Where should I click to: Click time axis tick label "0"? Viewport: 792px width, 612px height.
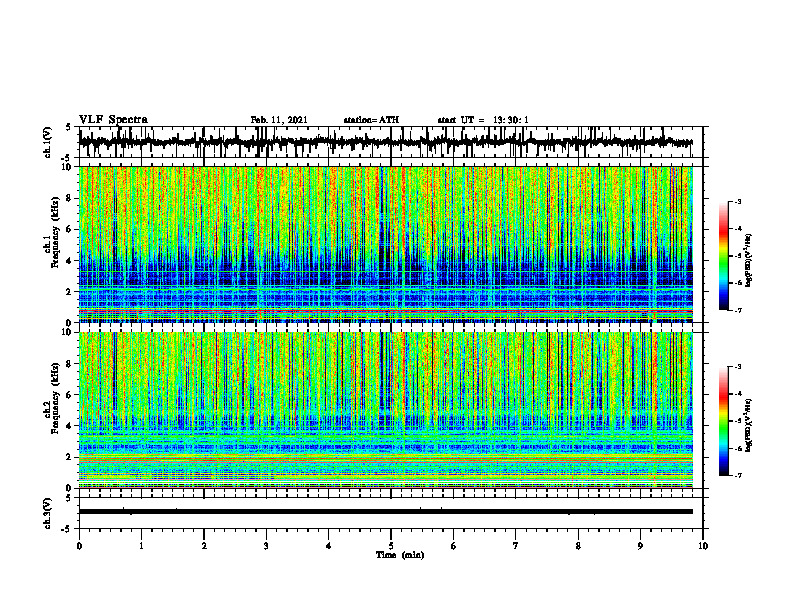point(79,546)
